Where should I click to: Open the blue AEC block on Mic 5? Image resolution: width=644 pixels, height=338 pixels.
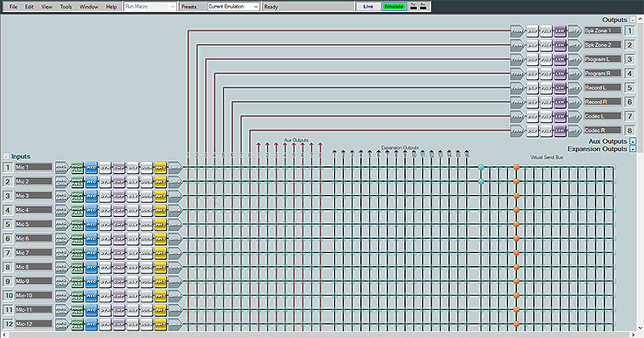click(91, 224)
